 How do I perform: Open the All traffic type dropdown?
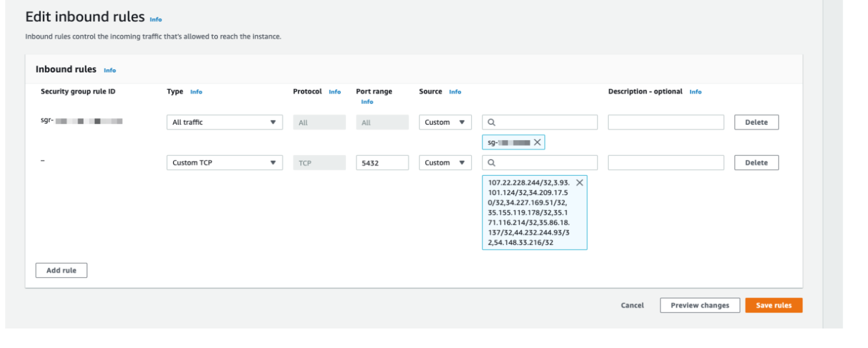point(224,122)
